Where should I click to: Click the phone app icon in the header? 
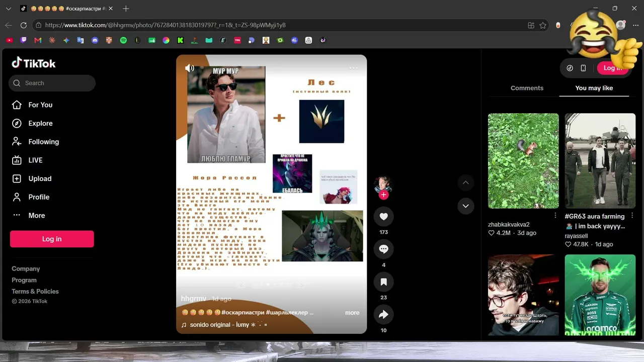[583, 68]
